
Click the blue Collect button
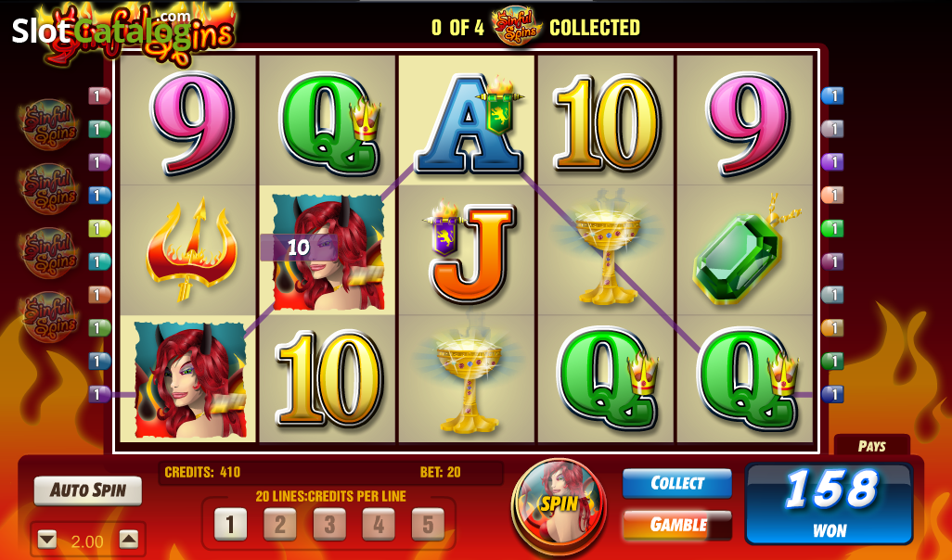pos(677,484)
